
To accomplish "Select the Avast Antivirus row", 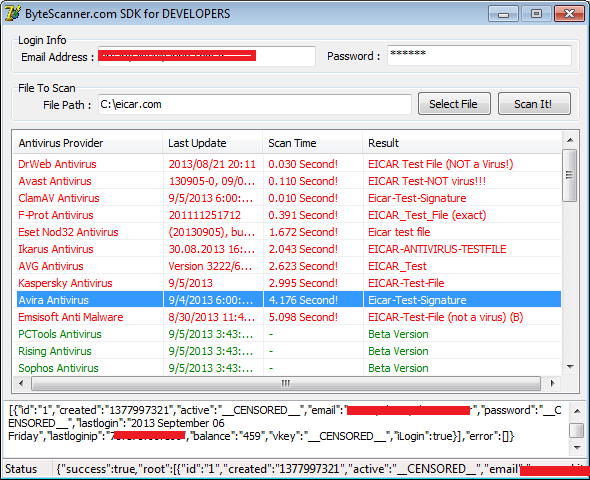I will pyautogui.click(x=287, y=181).
